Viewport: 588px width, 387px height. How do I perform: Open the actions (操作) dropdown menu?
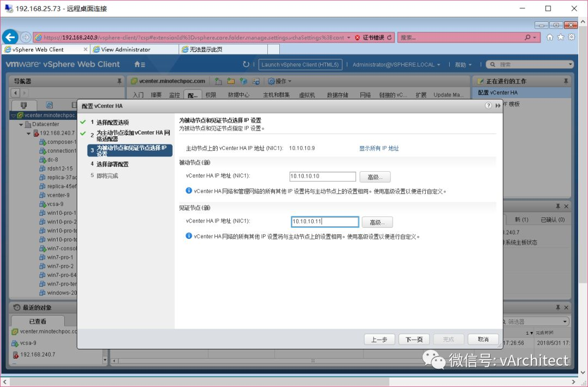280,81
